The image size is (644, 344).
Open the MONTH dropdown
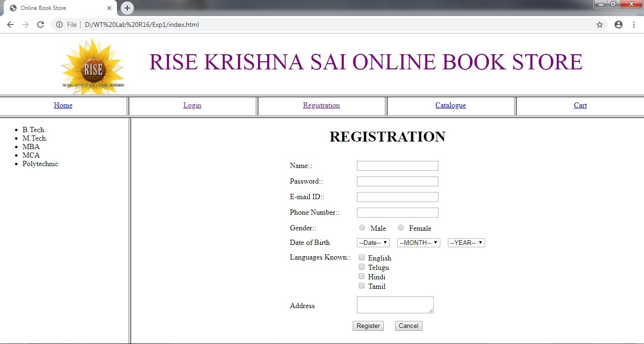(419, 243)
